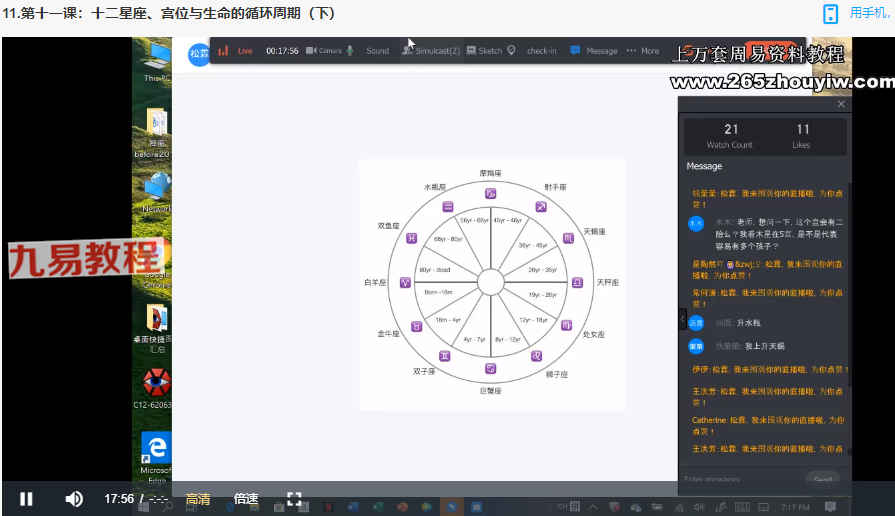The width and height of the screenshot is (895, 516).
Task: Click the 狮子座 Leo symbol
Action: coord(537,356)
